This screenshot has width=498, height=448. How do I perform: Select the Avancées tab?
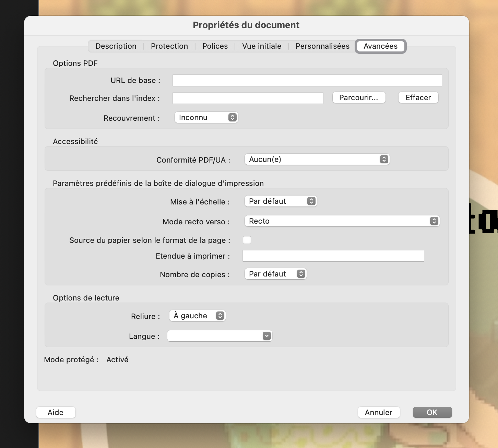pos(381,46)
